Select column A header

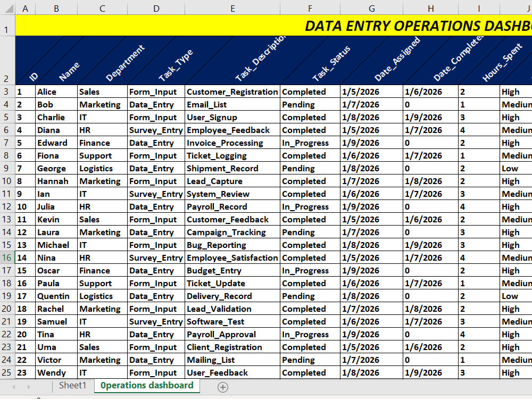pos(25,9)
